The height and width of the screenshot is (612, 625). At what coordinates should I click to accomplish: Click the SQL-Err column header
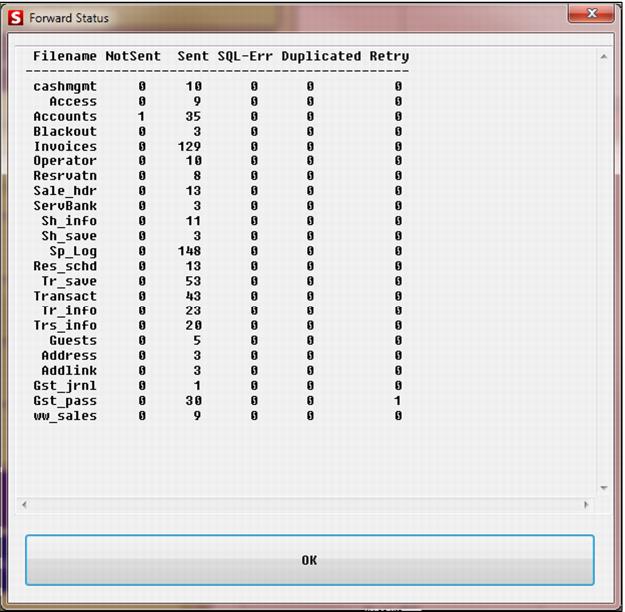click(x=245, y=56)
